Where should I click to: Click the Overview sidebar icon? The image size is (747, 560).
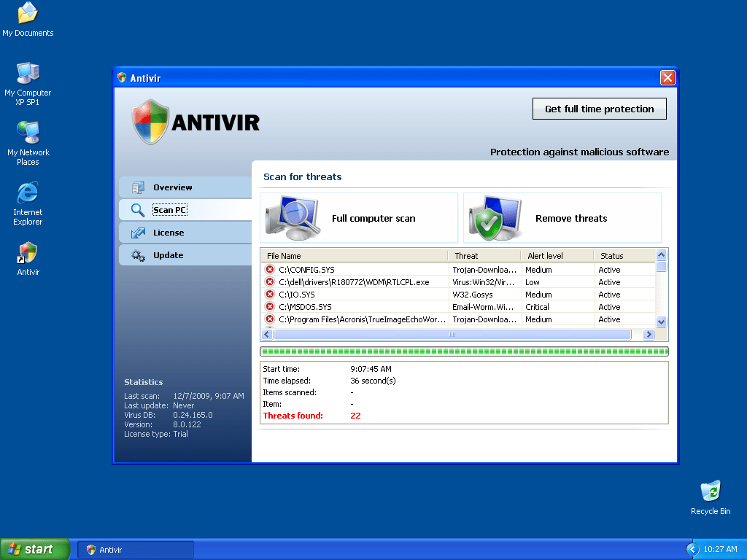[x=138, y=187]
